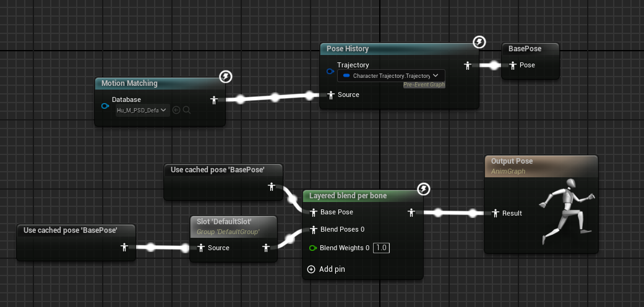The height and width of the screenshot is (307, 644).
Task: Click the Database input pin on Motion Matching
Action: coord(105,106)
